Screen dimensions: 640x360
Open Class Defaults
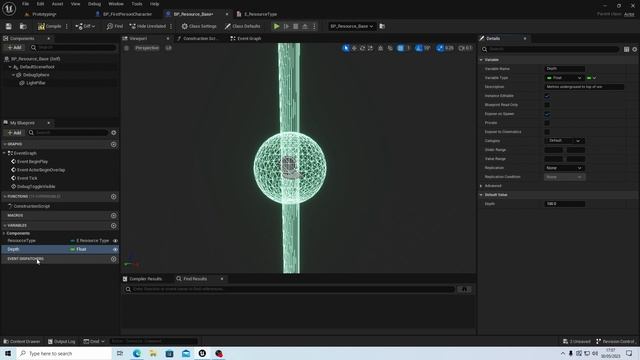click(242, 26)
